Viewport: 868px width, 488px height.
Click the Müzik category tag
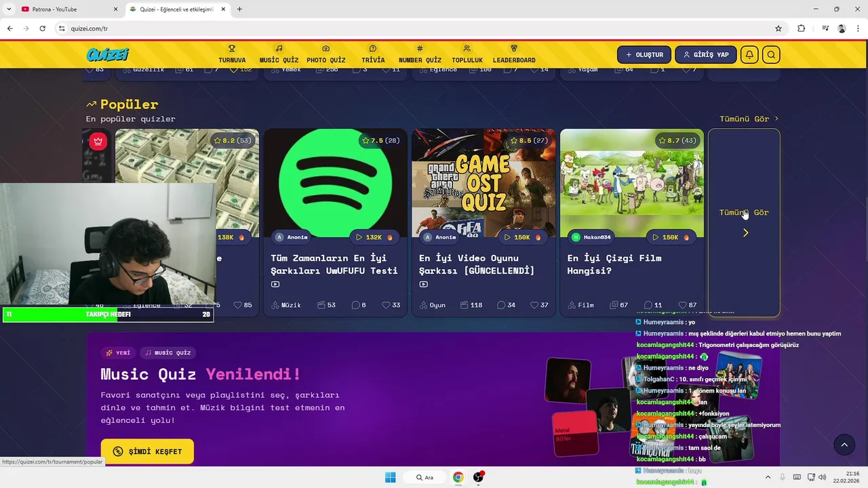click(x=286, y=305)
